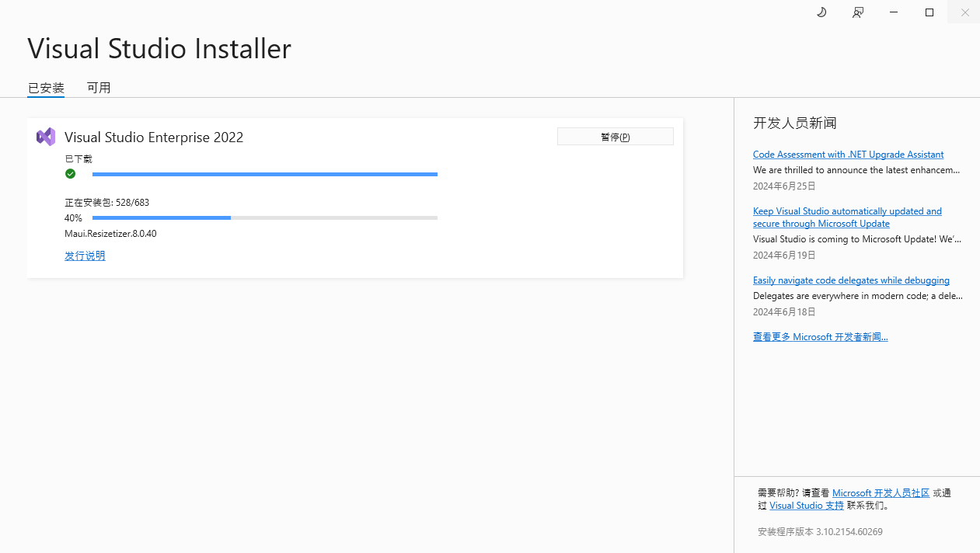Minimize the installer window

pyautogui.click(x=894, y=12)
